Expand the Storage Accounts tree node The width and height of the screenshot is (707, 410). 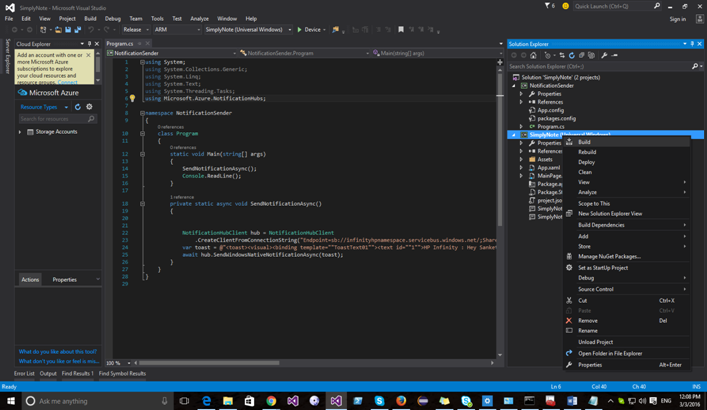click(x=20, y=132)
